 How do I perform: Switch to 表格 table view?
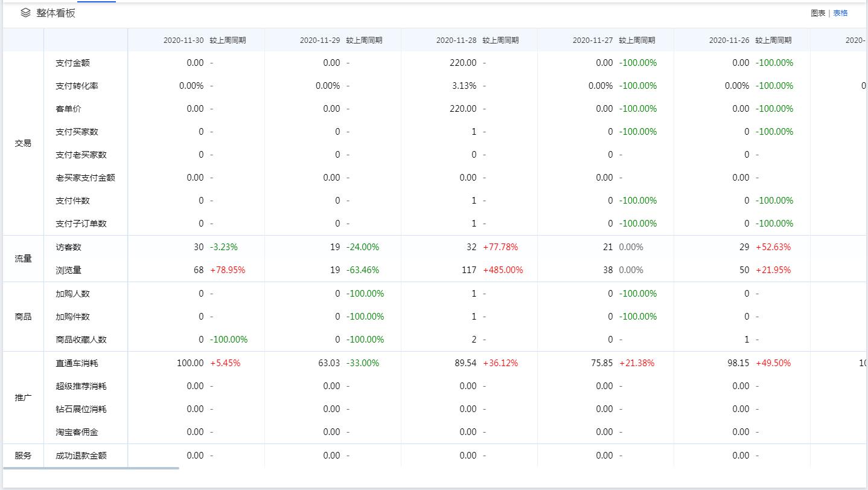tap(840, 13)
